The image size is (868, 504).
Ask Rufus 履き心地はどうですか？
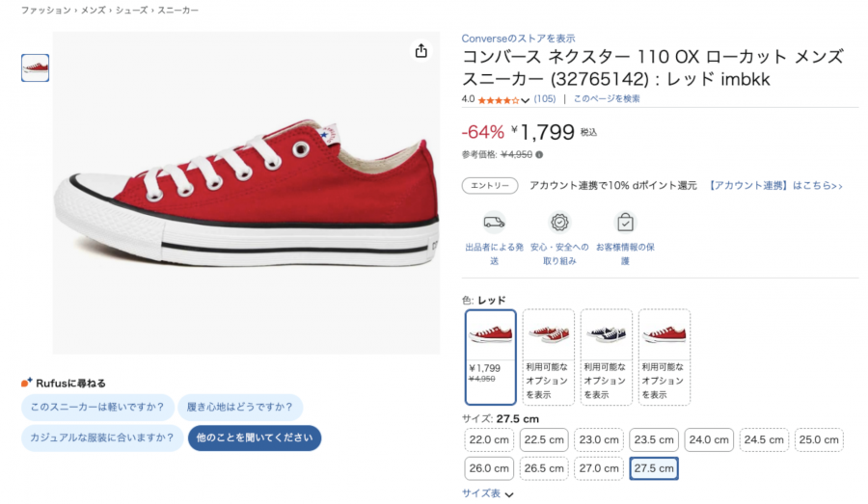tap(240, 408)
